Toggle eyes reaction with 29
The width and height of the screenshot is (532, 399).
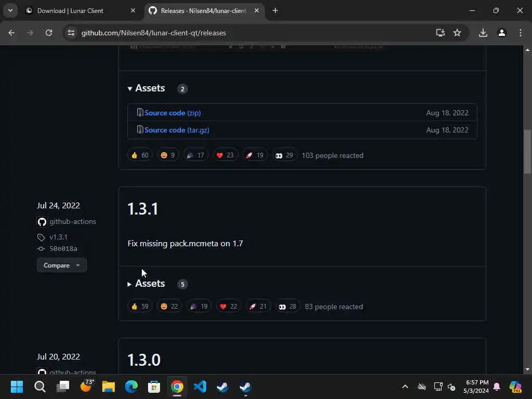pyautogui.click(x=284, y=155)
